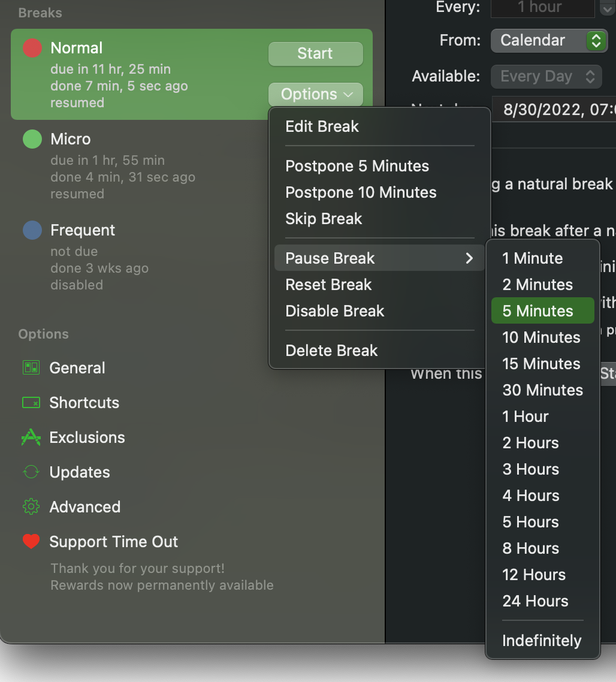The width and height of the screenshot is (616, 682).
Task: Open the Every Day availability dropdown
Action: [546, 77]
